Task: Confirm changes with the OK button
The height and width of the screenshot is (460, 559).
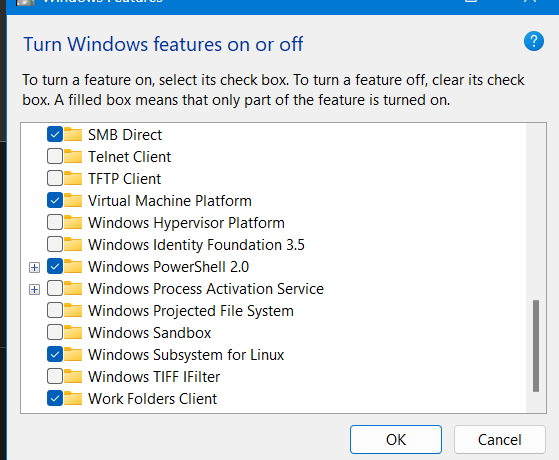Action: point(396,439)
